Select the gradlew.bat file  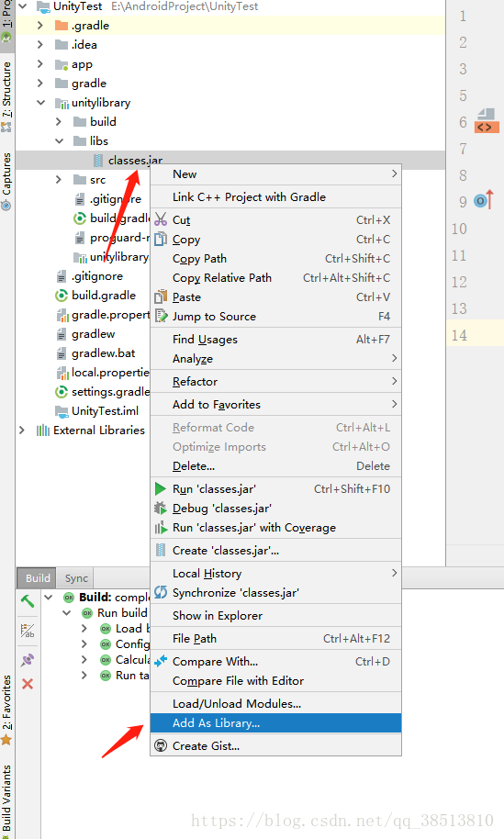pos(103,353)
